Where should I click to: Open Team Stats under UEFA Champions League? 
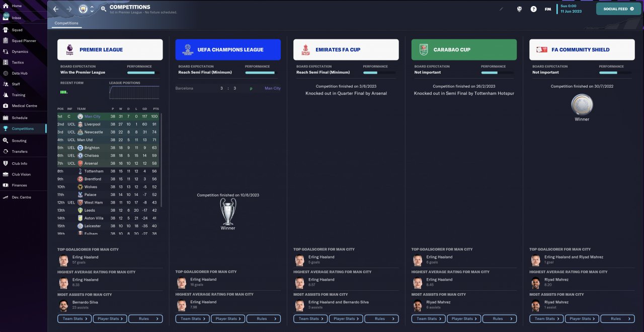tap(192, 318)
